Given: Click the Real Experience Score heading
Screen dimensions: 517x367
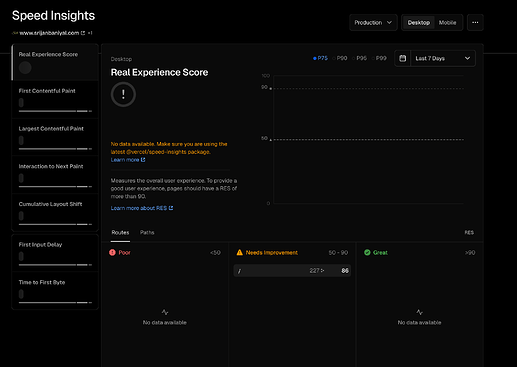Looking at the screenshot, I should 159,72.
